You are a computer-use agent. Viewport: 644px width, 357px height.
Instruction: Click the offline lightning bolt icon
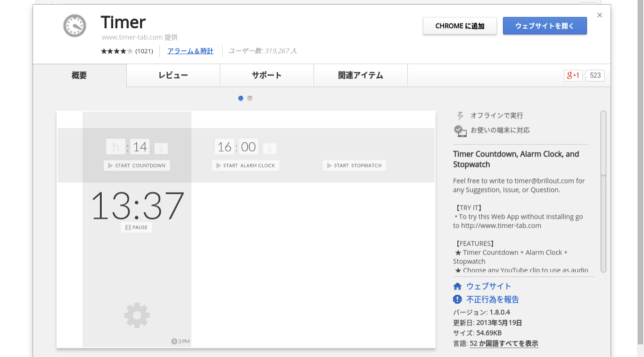pos(461,116)
